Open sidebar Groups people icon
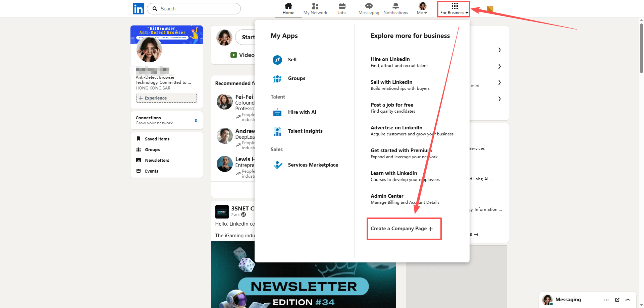This screenshot has height=308, width=644. tap(139, 149)
